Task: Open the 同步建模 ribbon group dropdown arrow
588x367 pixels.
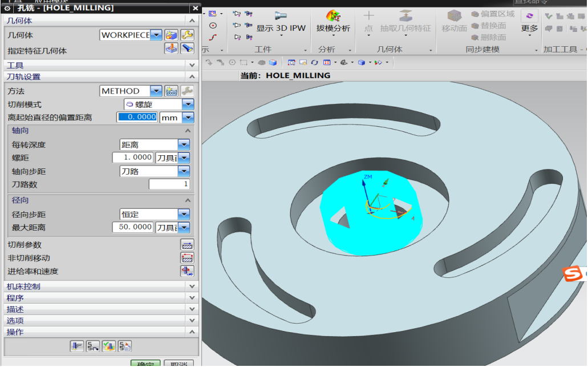Action: pos(536,50)
